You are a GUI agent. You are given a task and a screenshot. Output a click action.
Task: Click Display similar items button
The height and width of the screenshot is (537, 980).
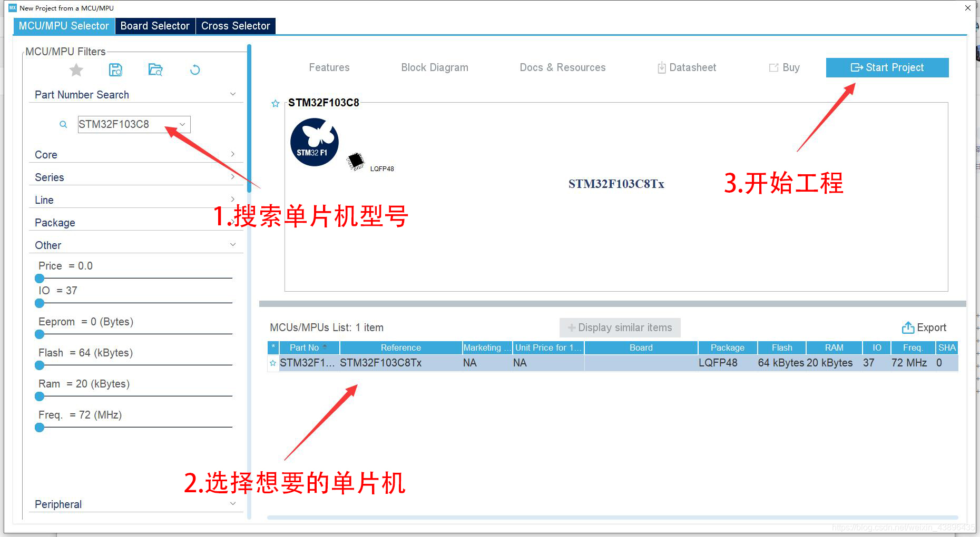click(x=620, y=327)
